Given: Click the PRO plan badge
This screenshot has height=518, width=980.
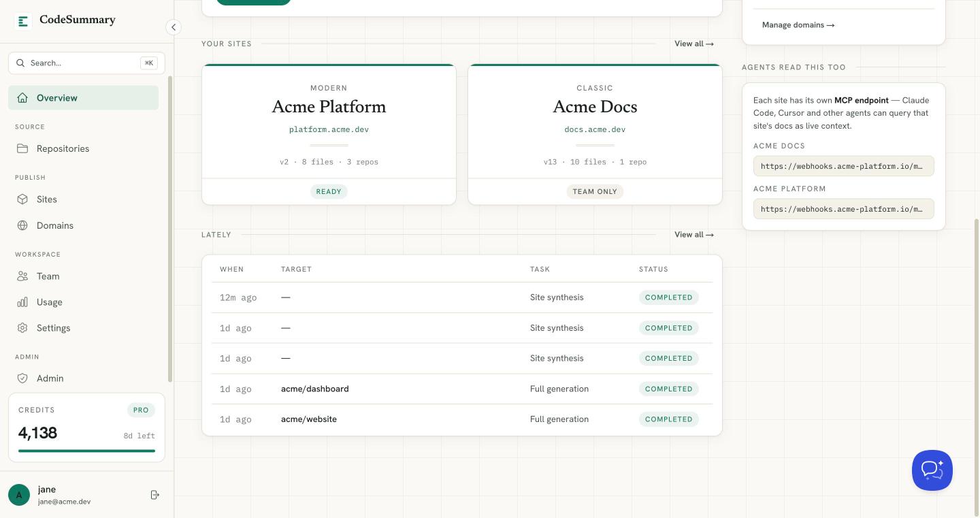Looking at the screenshot, I should 141,410.
